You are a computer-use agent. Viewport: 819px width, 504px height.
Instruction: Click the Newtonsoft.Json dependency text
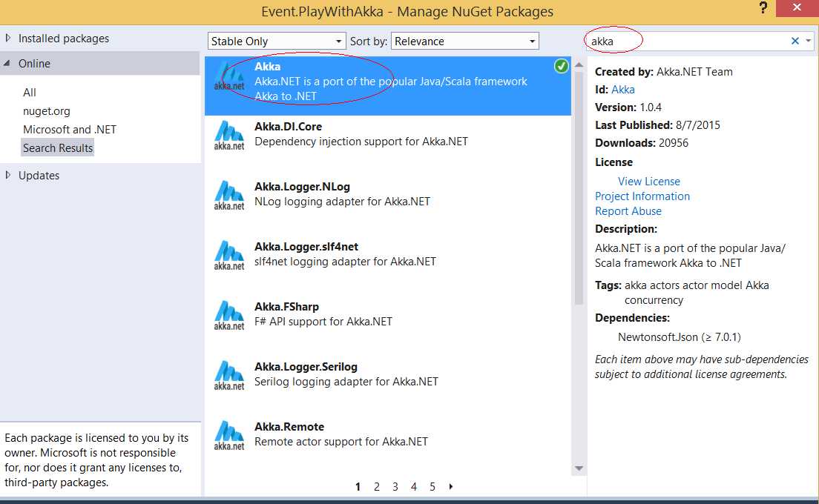point(679,337)
